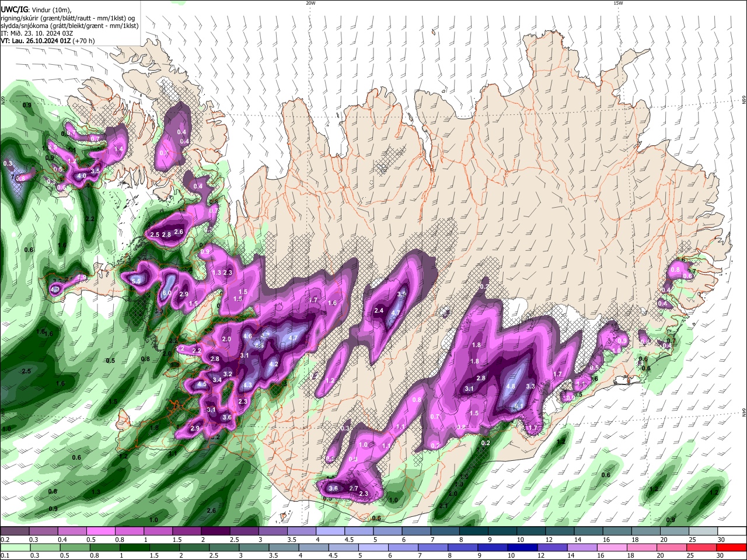Select the dark blue swatch between 10 and 12

[x=522, y=547]
